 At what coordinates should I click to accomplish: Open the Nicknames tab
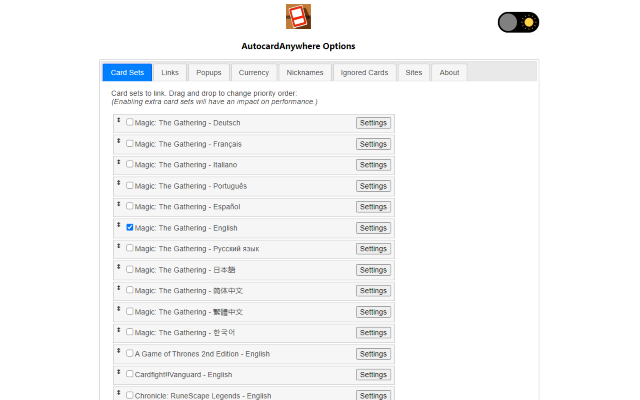(305, 73)
